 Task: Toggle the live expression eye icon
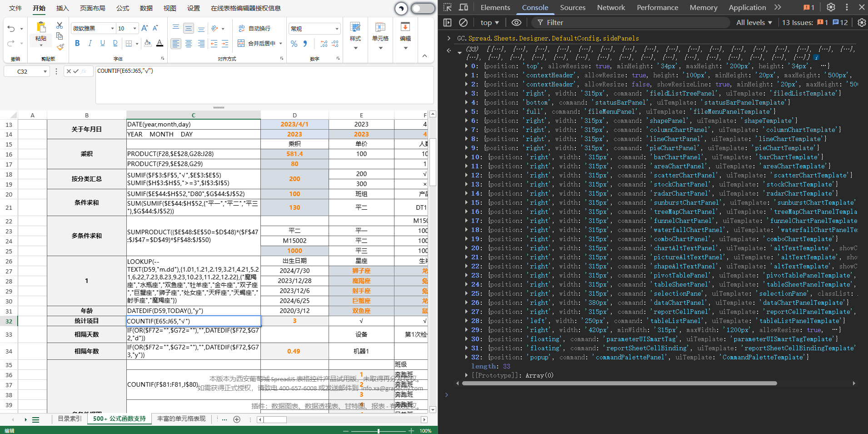coord(516,22)
